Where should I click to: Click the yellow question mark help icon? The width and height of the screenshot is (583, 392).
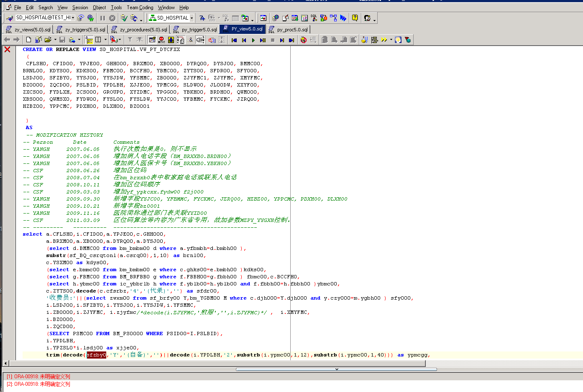(x=355, y=18)
